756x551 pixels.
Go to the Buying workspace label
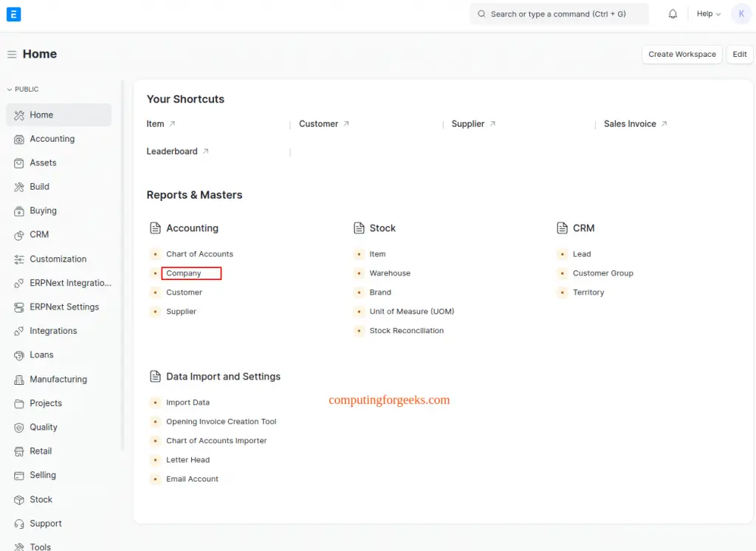(x=43, y=211)
